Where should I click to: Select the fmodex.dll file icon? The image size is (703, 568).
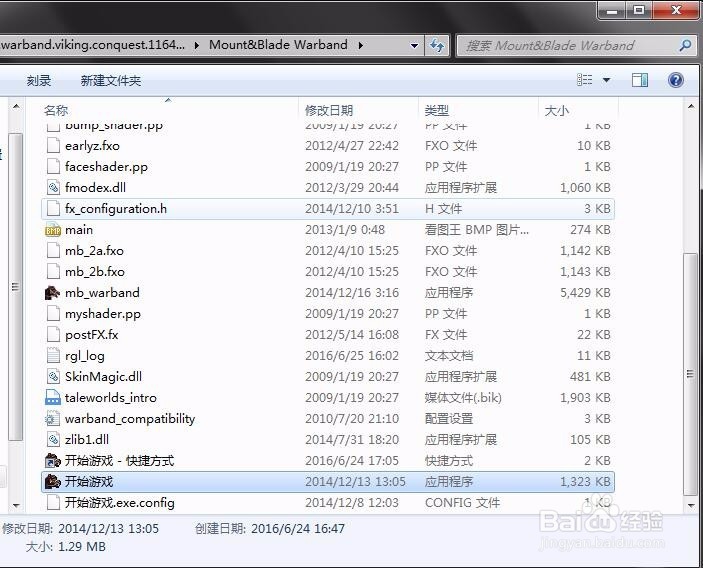coord(53,188)
